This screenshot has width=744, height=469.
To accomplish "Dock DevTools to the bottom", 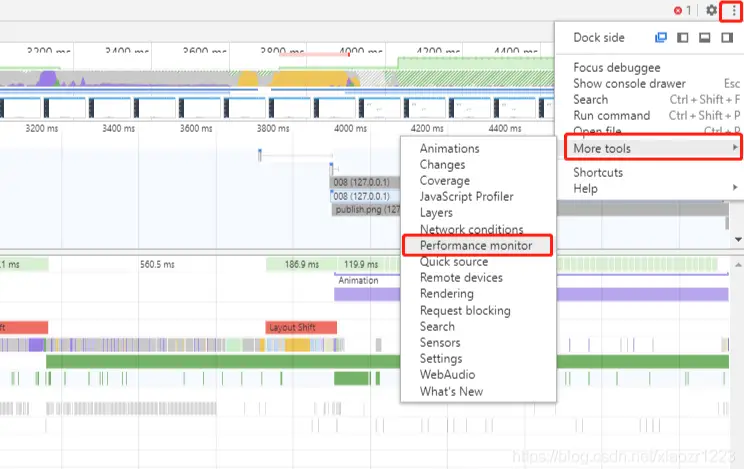I will [x=705, y=38].
